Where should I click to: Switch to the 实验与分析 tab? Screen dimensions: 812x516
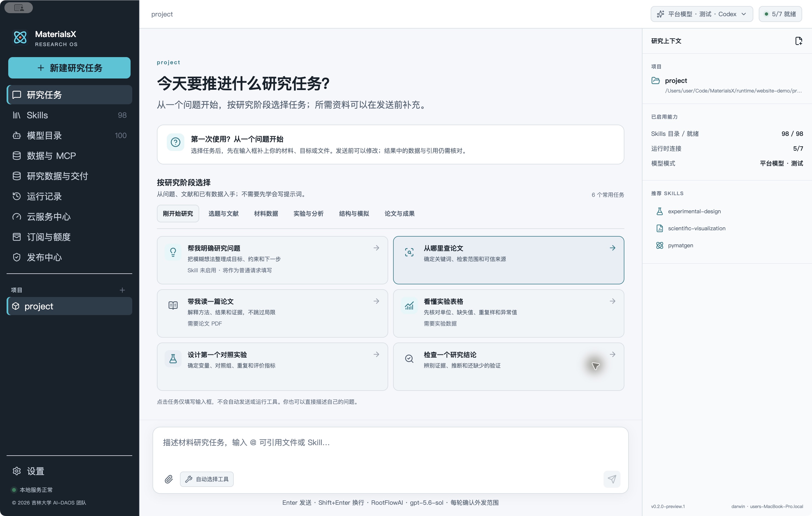tap(308, 214)
